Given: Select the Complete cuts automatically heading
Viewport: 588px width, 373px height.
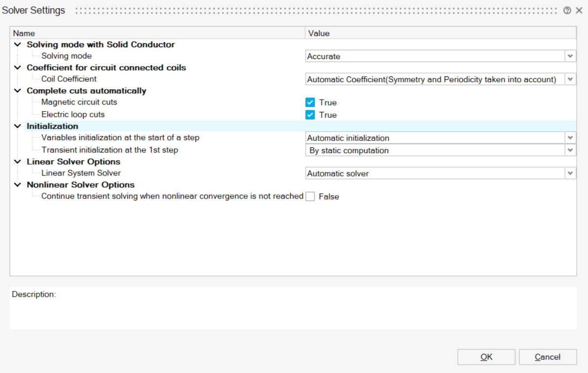Looking at the screenshot, I should 86,91.
